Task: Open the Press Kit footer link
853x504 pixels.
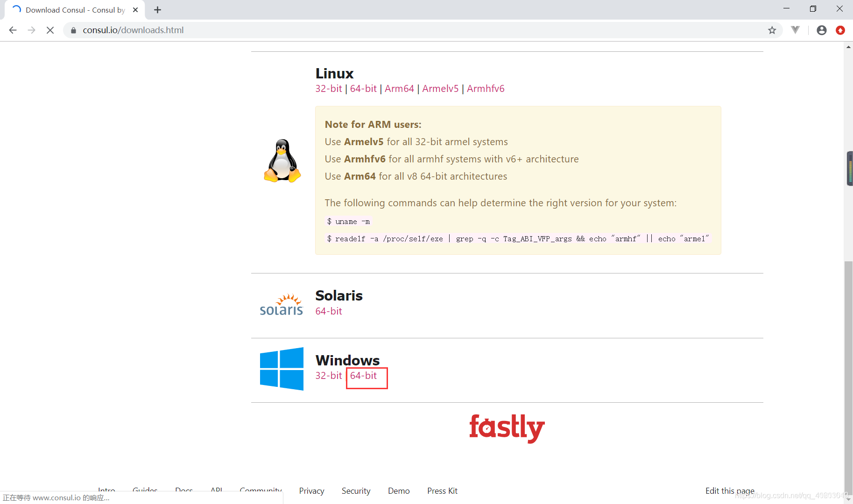Action: 442,491
